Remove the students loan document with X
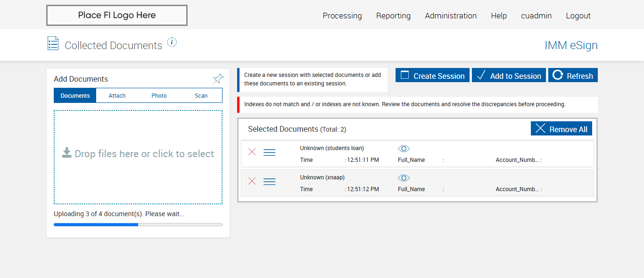The height and width of the screenshot is (278, 644). 252,152
